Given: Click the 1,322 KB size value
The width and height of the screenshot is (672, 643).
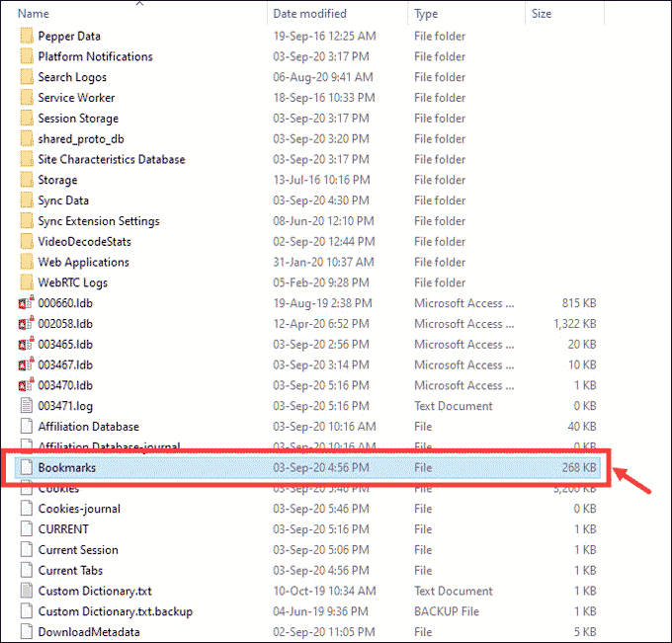Looking at the screenshot, I should pyautogui.click(x=575, y=324).
